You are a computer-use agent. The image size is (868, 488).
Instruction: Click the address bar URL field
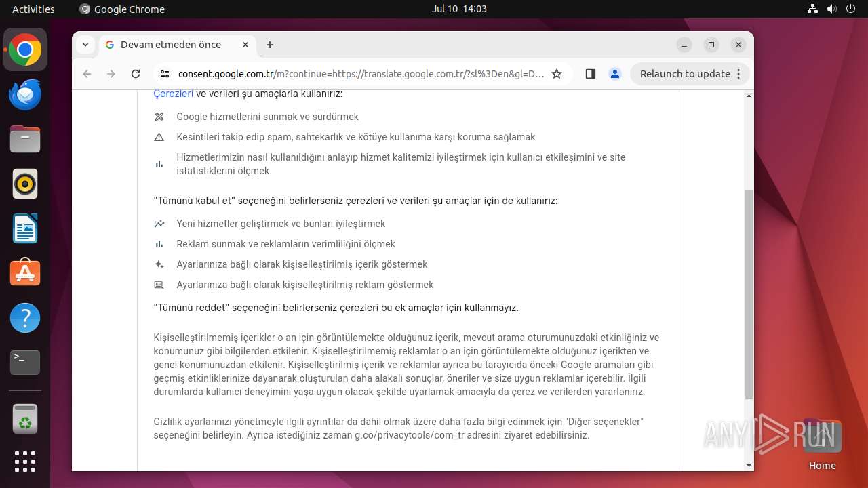[361, 74]
